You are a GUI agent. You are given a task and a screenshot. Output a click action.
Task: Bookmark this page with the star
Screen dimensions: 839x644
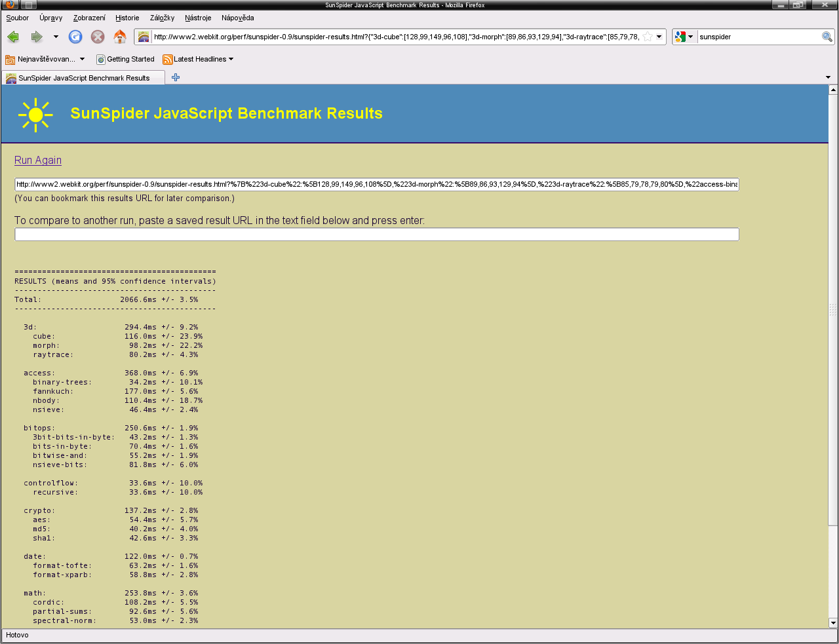pos(648,37)
